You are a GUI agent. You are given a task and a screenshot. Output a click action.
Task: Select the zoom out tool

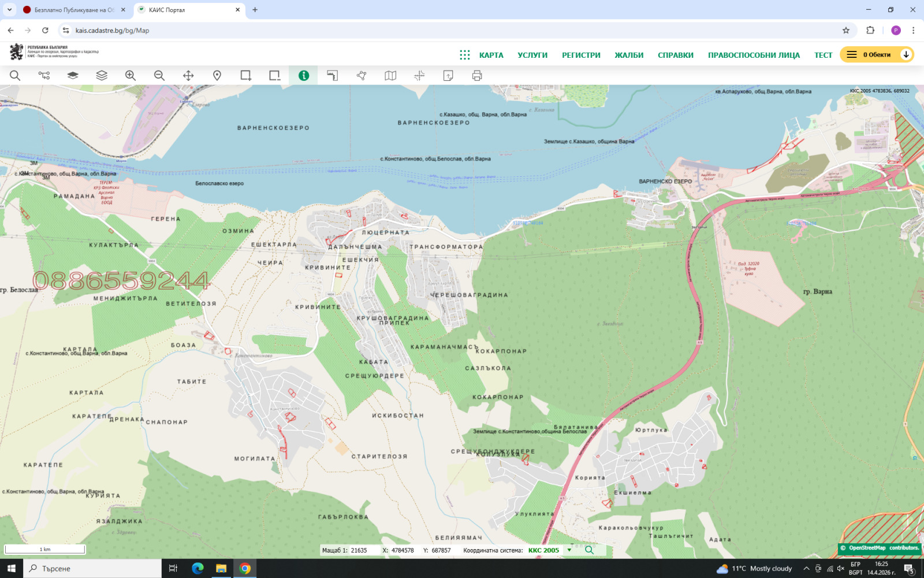coord(159,76)
